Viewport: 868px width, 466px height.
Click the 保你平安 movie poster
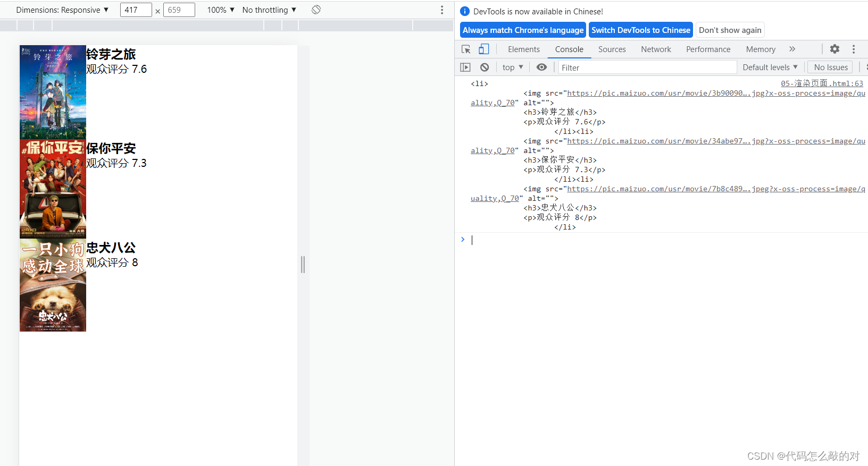(x=53, y=189)
